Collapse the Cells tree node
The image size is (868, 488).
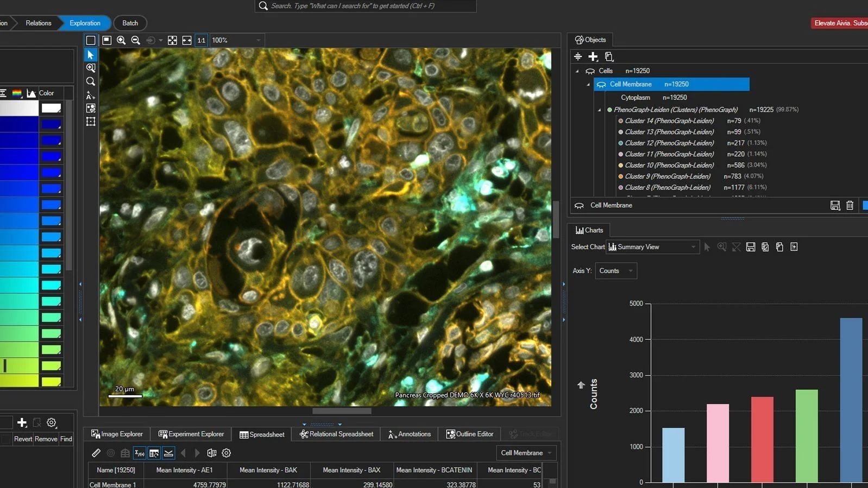tap(577, 71)
